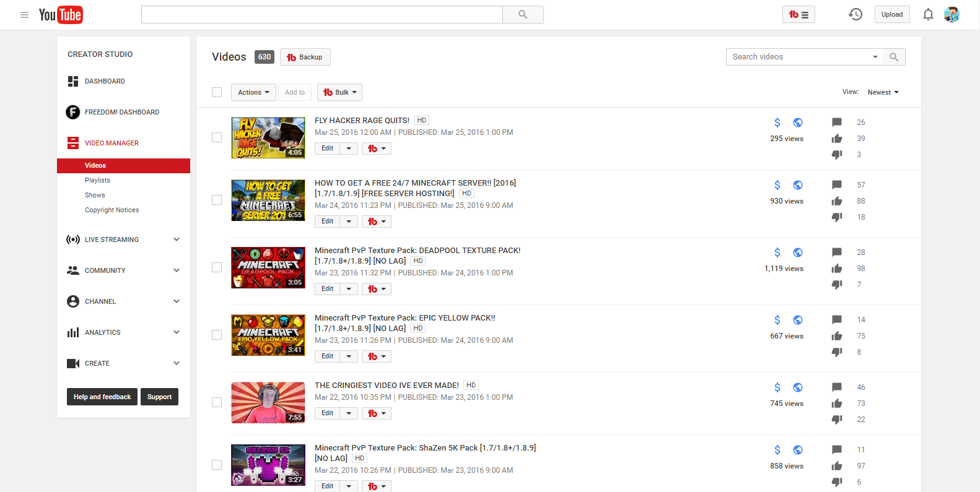Image resolution: width=980 pixels, height=492 pixels.
Task: Expand the Create section
Action: tap(177, 363)
